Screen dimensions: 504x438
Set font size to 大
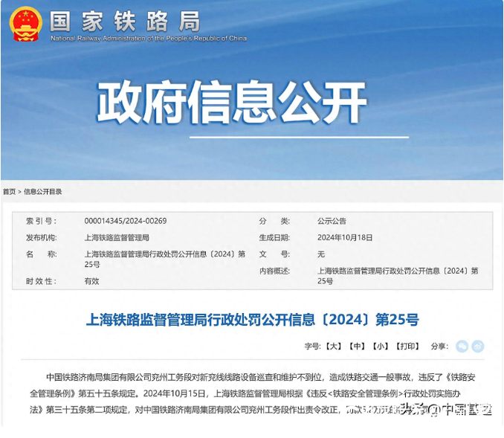click(x=333, y=347)
